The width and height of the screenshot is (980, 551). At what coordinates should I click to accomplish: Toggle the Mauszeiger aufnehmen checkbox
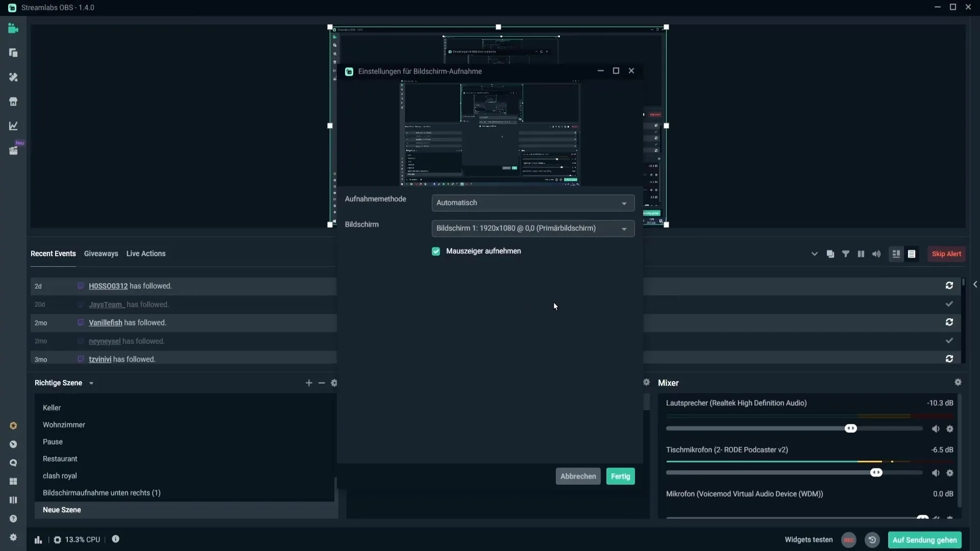point(436,251)
